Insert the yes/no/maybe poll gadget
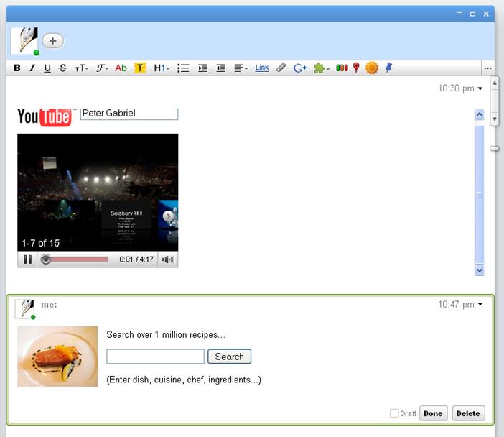The width and height of the screenshot is (504, 437). click(x=342, y=68)
